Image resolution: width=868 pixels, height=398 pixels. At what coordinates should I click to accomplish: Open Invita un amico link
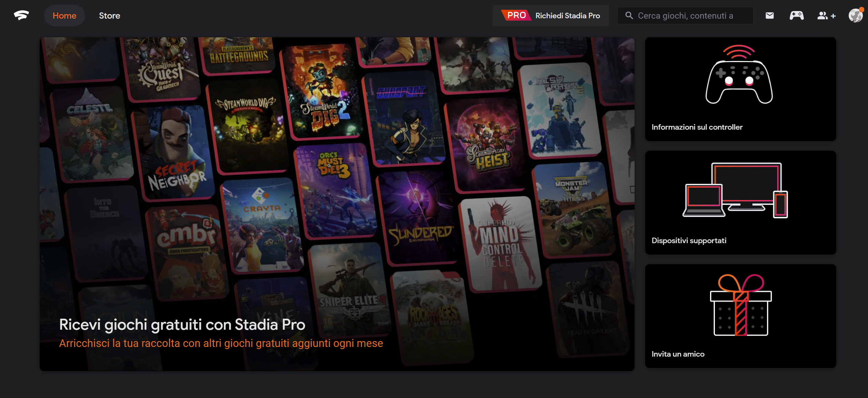pos(678,354)
